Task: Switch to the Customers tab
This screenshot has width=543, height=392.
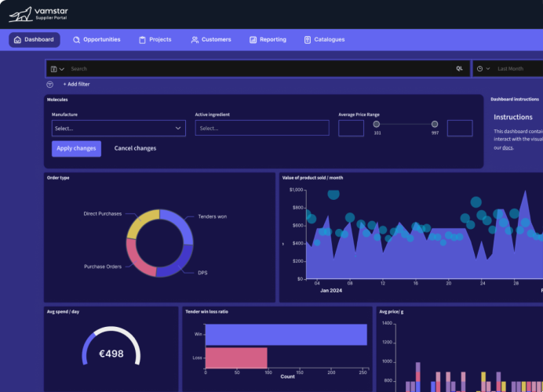Action: [211, 40]
